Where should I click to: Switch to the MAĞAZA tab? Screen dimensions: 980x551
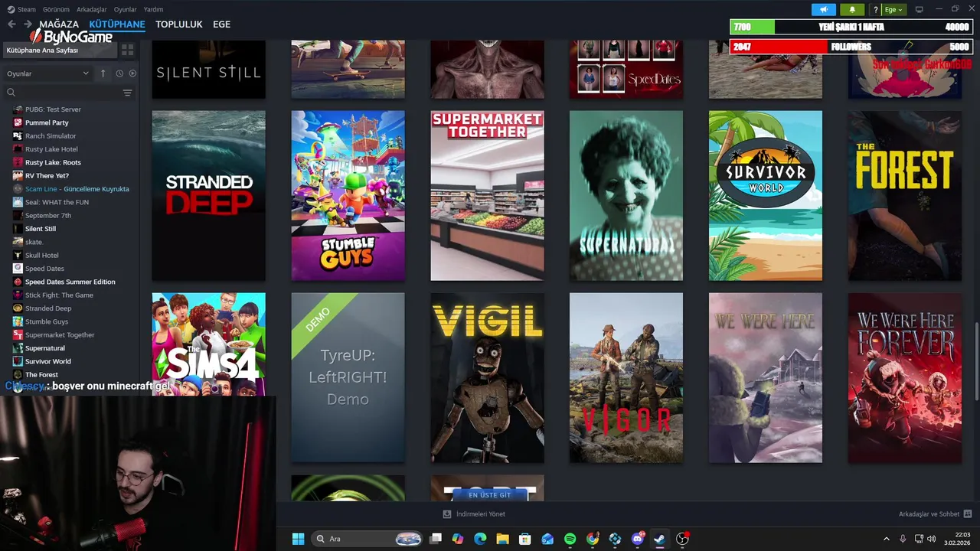tap(59, 24)
